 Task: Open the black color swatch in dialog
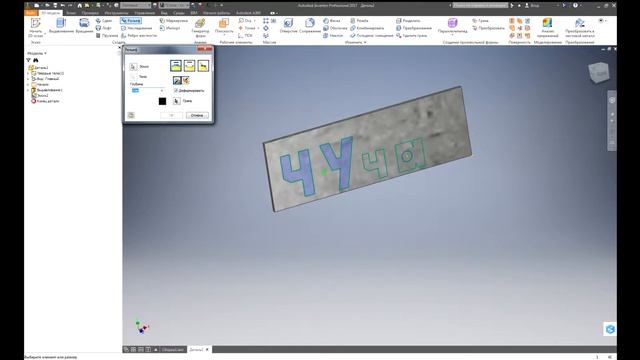(162, 101)
